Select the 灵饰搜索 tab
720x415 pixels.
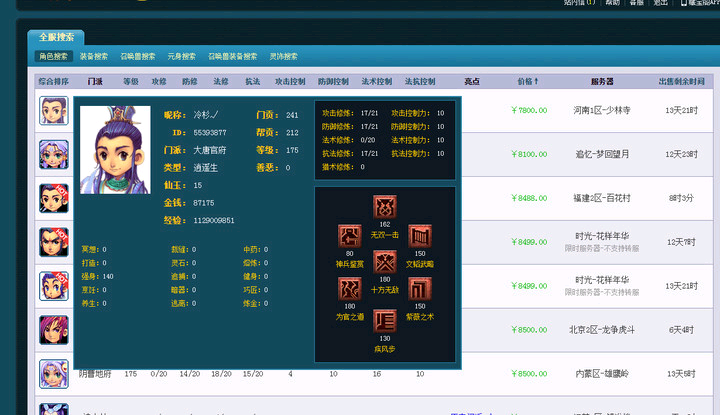[283, 57]
